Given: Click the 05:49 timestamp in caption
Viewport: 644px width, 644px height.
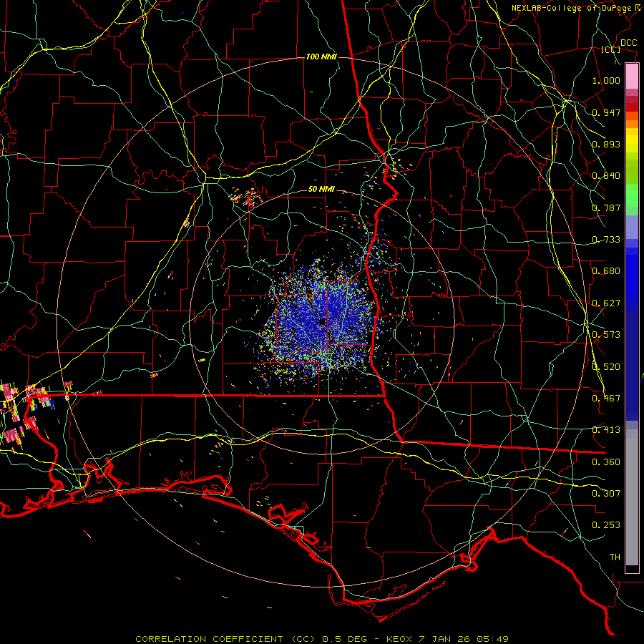Looking at the screenshot, I should click(492, 639).
